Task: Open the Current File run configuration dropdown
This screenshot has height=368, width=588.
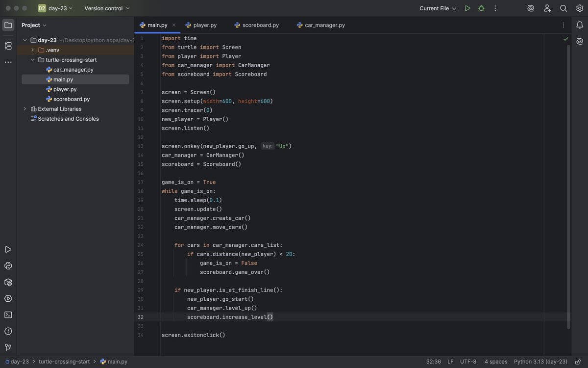Action: point(438,8)
